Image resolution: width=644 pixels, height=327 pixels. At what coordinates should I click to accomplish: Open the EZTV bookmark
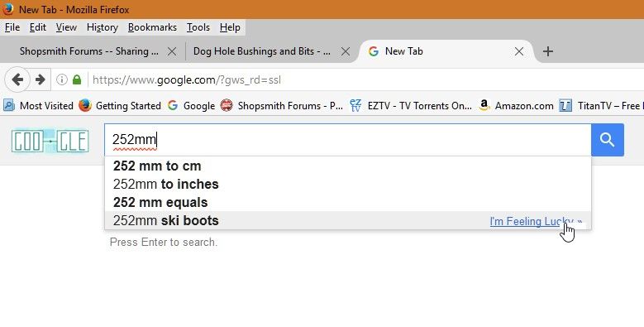(410, 106)
